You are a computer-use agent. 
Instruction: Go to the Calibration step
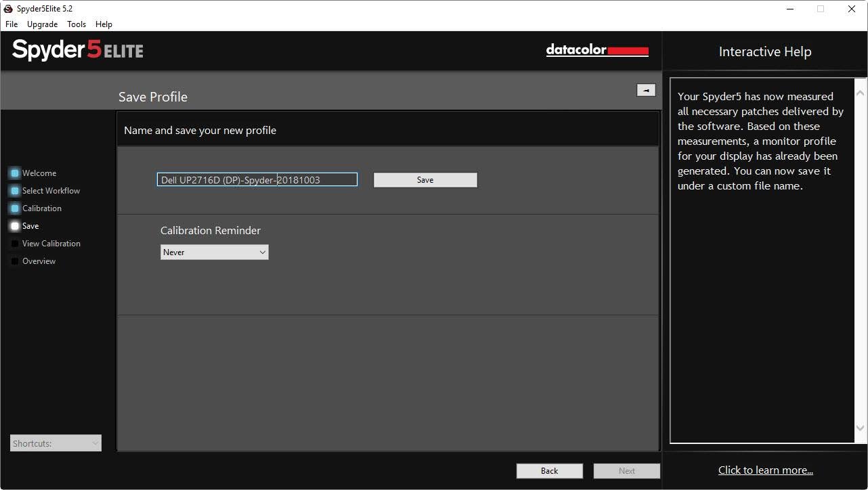click(42, 208)
